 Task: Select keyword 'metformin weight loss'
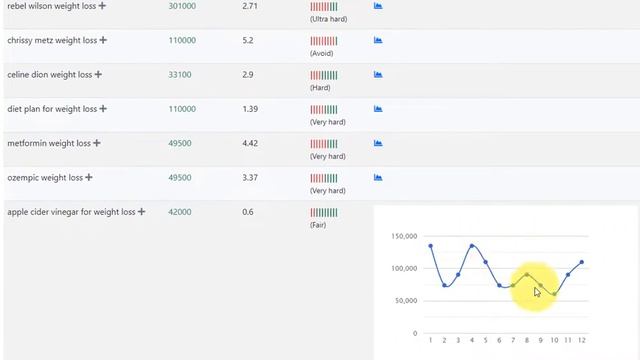[x=49, y=143]
